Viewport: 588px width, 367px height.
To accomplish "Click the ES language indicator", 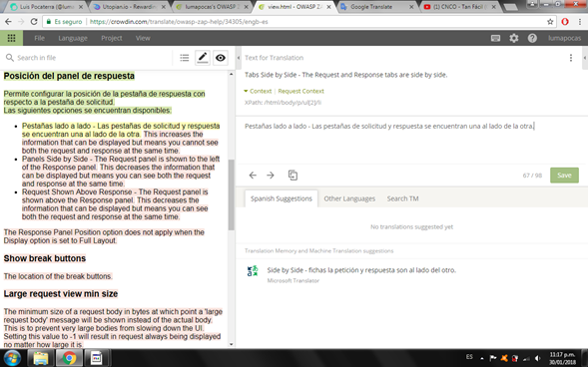I will 469,357.
